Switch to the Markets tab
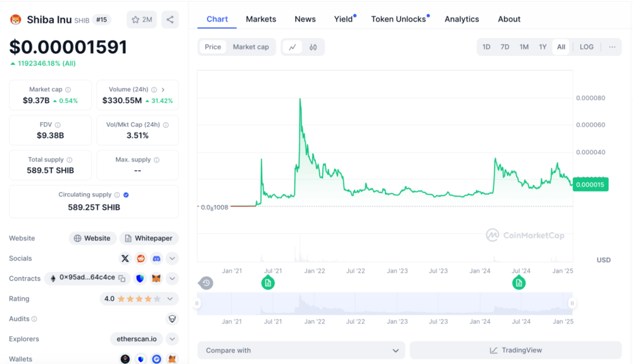The image size is (633, 364). pyautogui.click(x=261, y=19)
